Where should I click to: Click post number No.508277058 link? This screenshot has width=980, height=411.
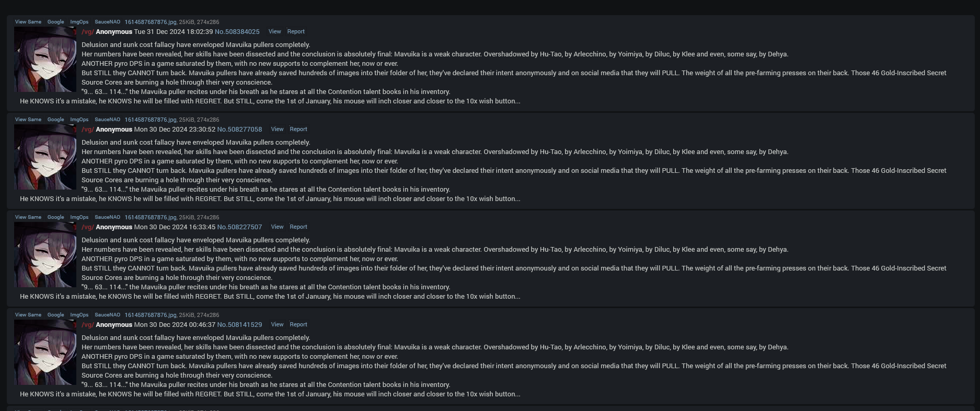pyautogui.click(x=239, y=130)
